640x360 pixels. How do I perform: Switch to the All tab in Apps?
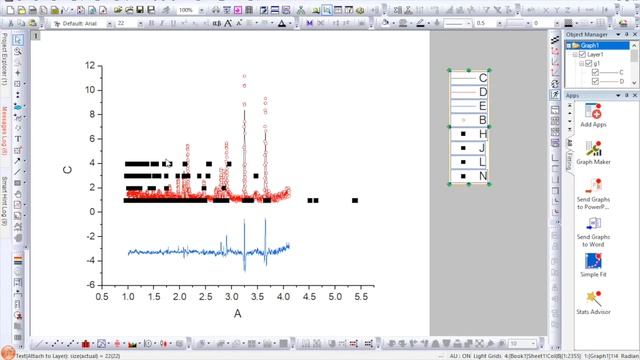[x=569, y=142]
